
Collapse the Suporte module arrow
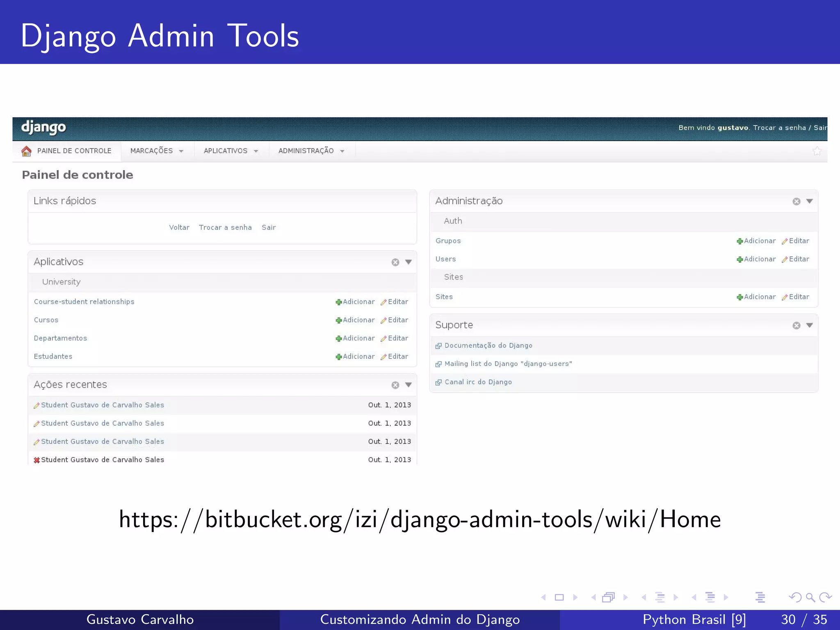pos(810,325)
